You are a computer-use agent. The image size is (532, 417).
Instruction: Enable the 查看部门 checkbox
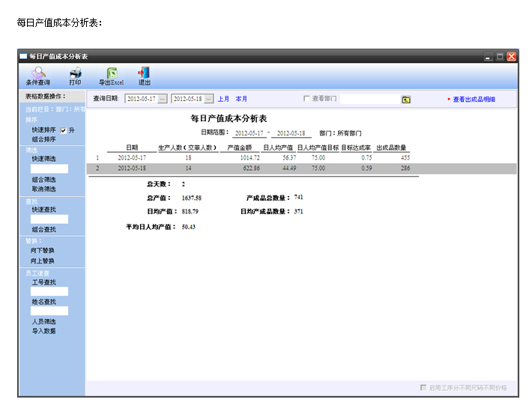pos(306,99)
